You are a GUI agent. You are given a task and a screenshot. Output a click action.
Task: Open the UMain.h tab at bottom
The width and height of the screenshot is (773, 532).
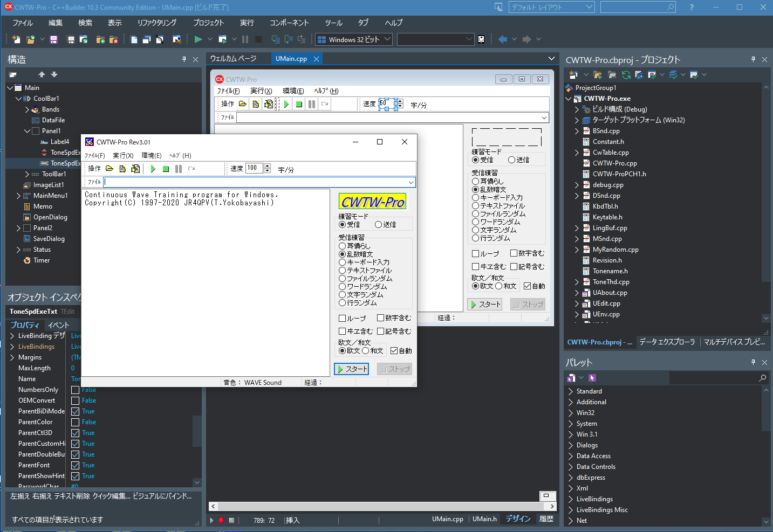click(484, 519)
